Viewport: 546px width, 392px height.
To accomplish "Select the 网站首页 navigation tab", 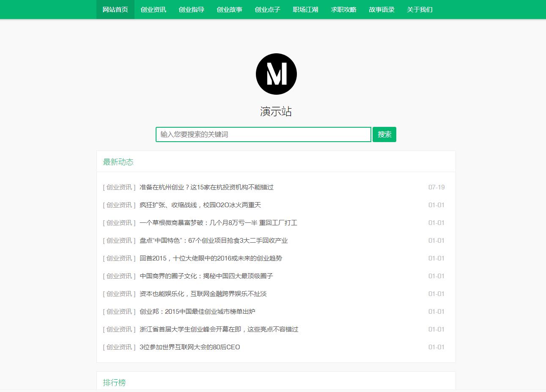I will pos(115,9).
